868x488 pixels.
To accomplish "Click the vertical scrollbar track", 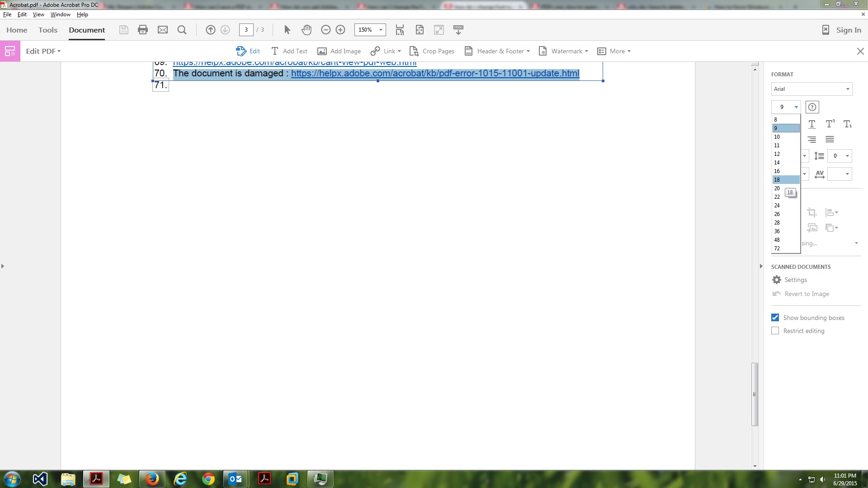I will [x=754, y=238].
